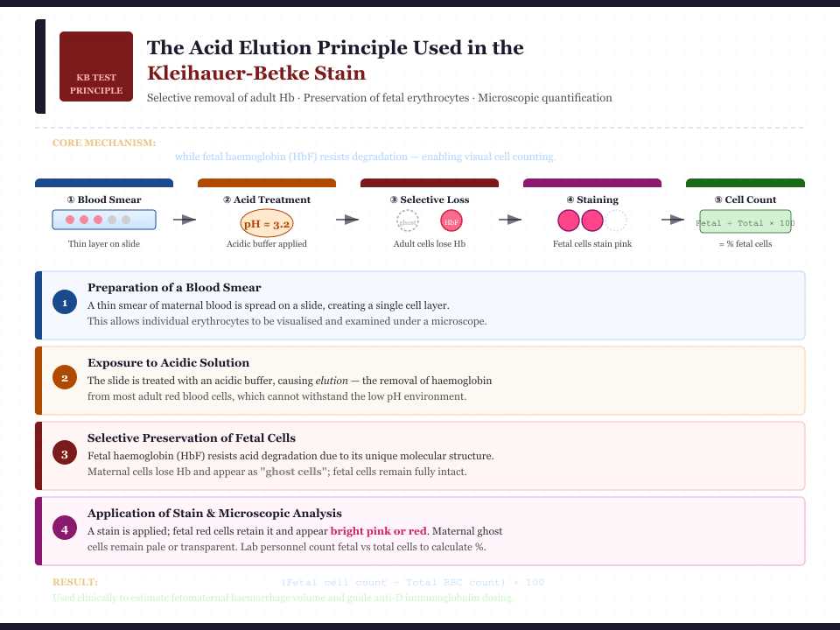This screenshot has width=840, height=630.
Task: Click the orange number 2 circle
Action: click(64, 378)
